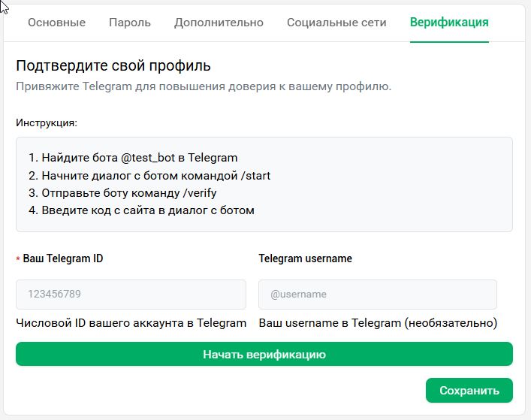This screenshot has width=531, height=420.
Task: Click the Telegram ID input field
Action: click(131, 295)
